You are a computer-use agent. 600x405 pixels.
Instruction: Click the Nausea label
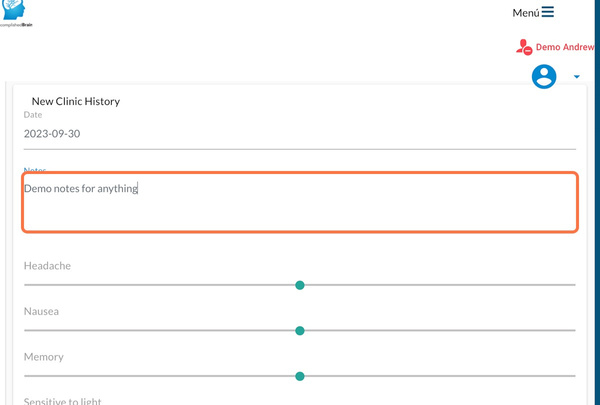tap(41, 311)
